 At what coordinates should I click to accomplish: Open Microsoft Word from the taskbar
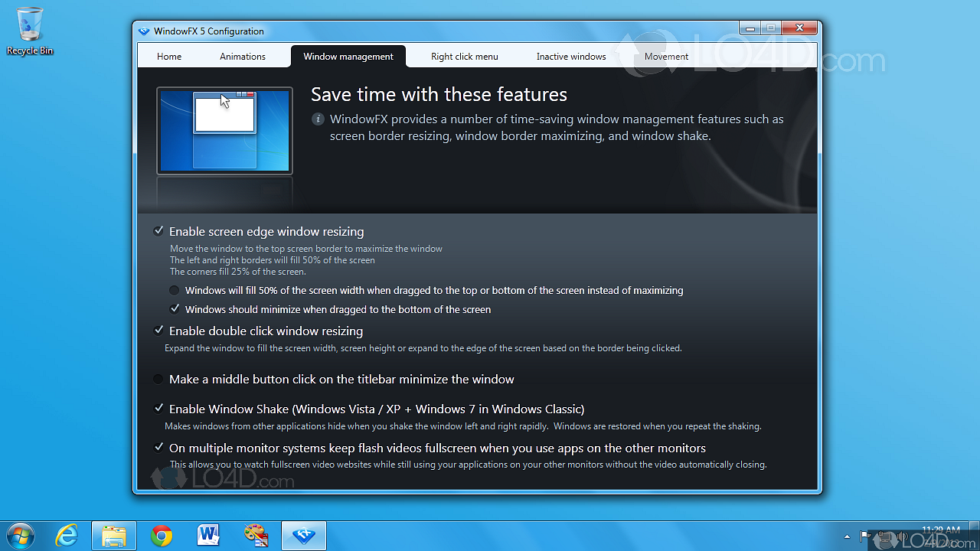point(208,535)
